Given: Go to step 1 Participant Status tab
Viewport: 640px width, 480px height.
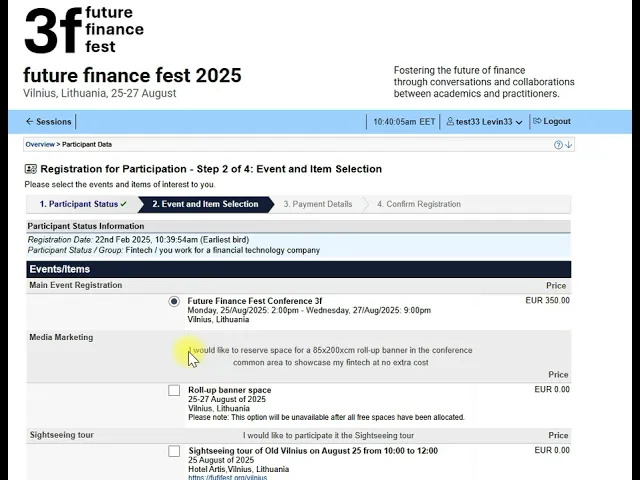Looking at the screenshot, I should (83, 204).
